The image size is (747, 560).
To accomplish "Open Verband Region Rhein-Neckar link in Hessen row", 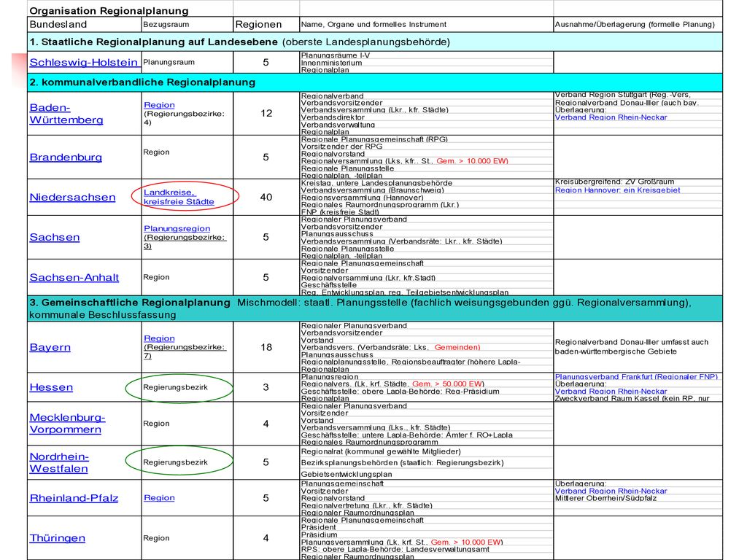I will [611, 392].
